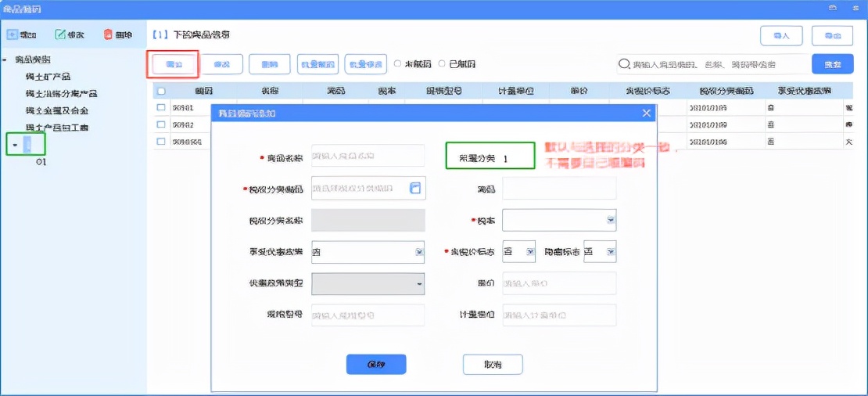Click the 修改 button above the product table

(221, 64)
